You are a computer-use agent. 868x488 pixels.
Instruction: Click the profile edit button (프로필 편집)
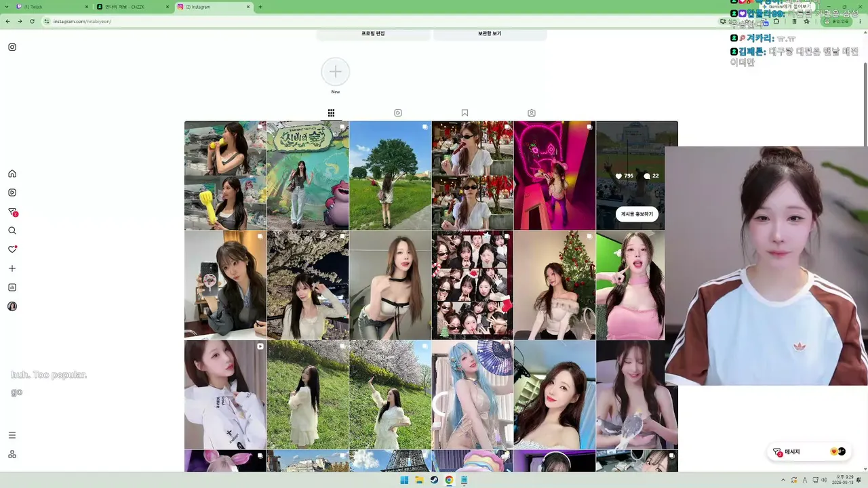coord(373,33)
